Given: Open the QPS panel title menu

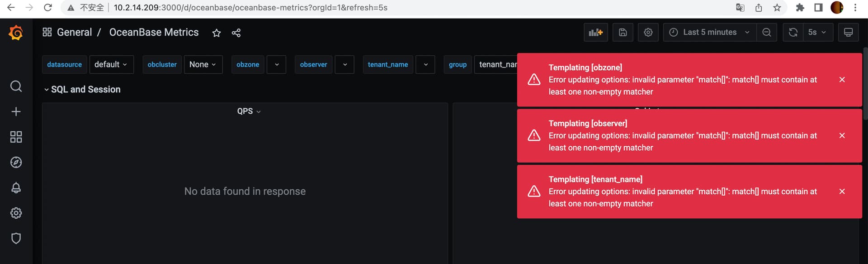Looking at the screenshot, I should pyautogui.click(x=249, y=111).
